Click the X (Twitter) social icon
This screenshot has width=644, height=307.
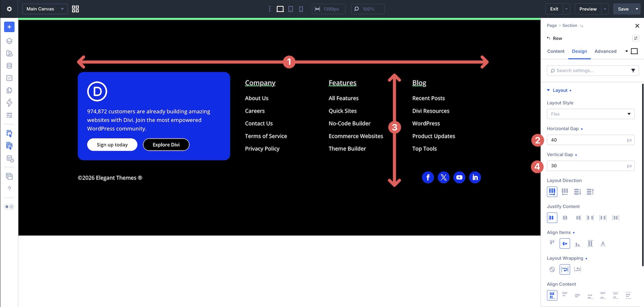(444, 177)
